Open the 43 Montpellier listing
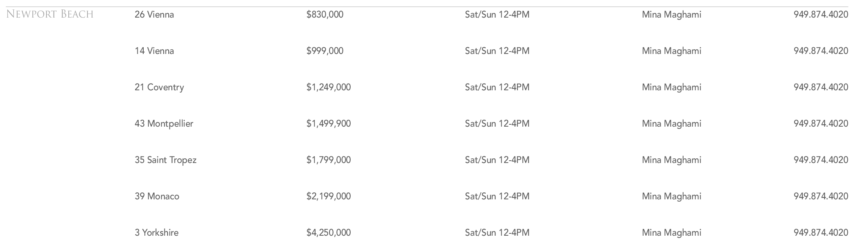This screenshot has width=868, height=249. click(x=164, y=124)
